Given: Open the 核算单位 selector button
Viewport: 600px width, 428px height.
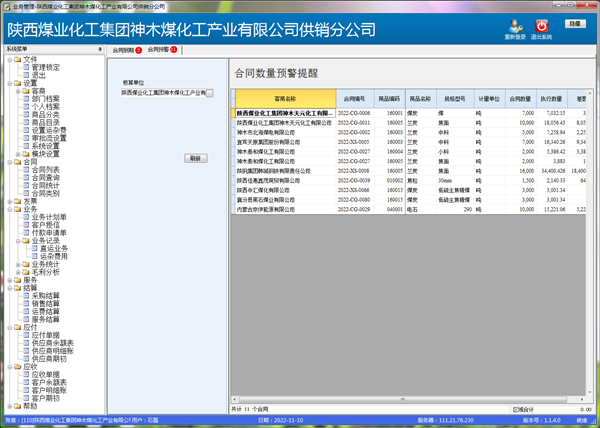Looking at the screenshot, I should (x=209, y=93).
